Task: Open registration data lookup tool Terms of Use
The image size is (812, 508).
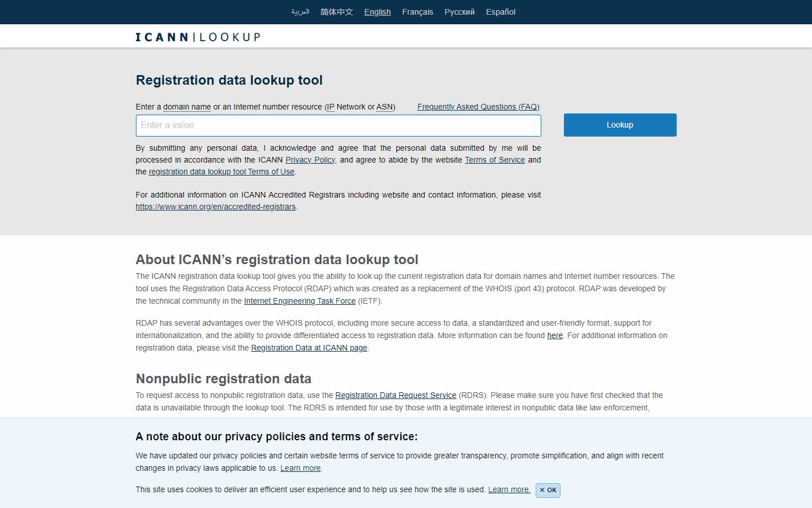Action: 221,172
